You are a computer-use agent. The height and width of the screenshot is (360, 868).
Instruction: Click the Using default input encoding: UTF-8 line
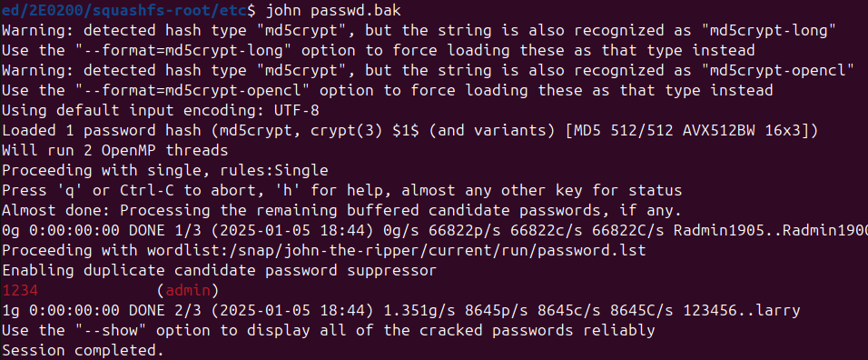pos(161,110)
